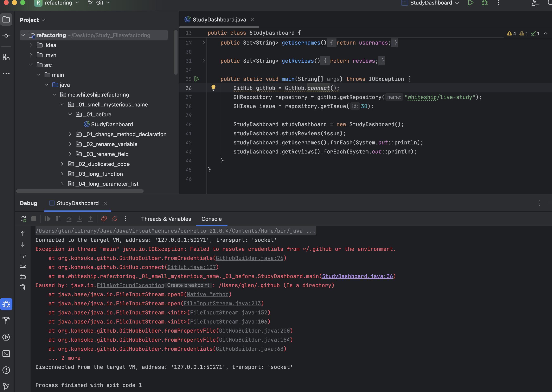The width and height of the screenshot is (552, 392).
Task: Expand the _02_rename_variable package
Action: tap(70, 144)
